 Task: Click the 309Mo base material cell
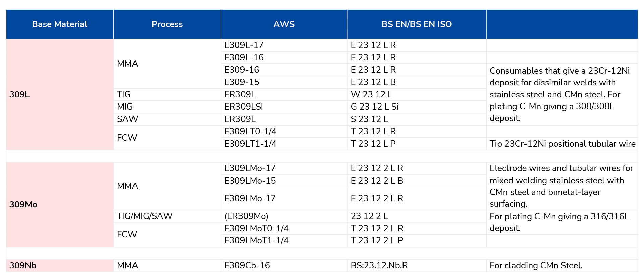tap(60, 204)
